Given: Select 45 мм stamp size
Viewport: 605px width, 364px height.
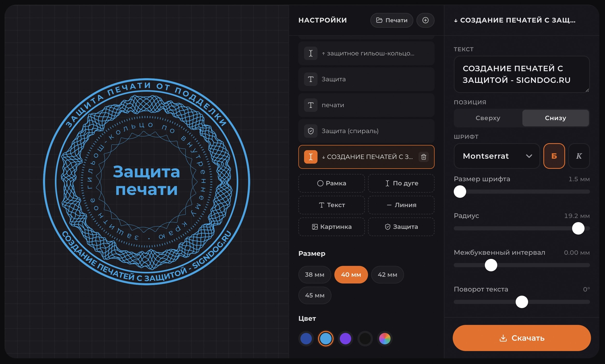Looking at the screenshot, I should pyautogui.click(x=315, y=295).
